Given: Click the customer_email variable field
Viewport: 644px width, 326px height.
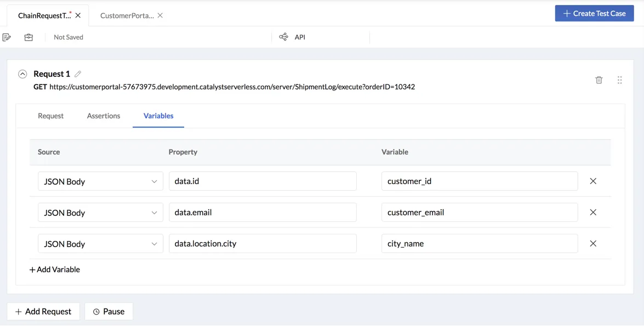Looking at the screenshot, I should (x=480, y=212).
